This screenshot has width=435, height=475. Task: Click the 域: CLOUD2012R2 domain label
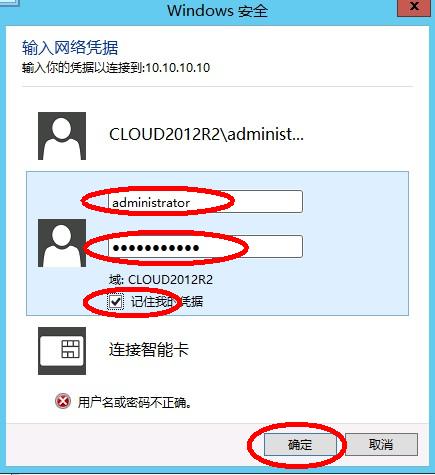pos(161,279)
